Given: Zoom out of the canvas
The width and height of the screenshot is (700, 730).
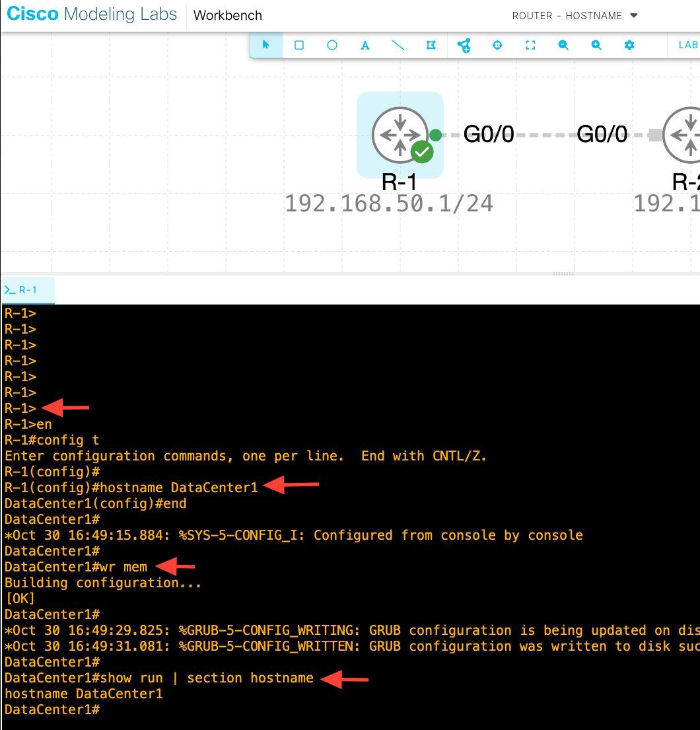Looking at the screenshot, I should point(563,45).
